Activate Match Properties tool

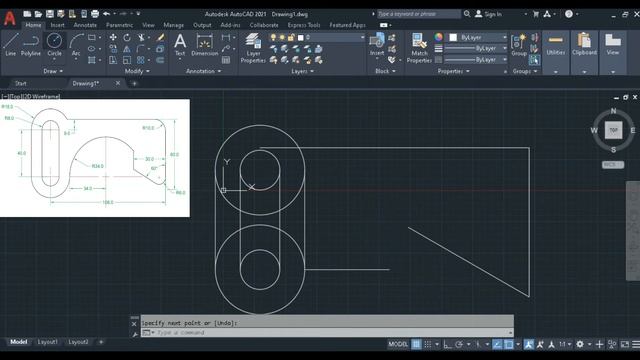point(419,48)
